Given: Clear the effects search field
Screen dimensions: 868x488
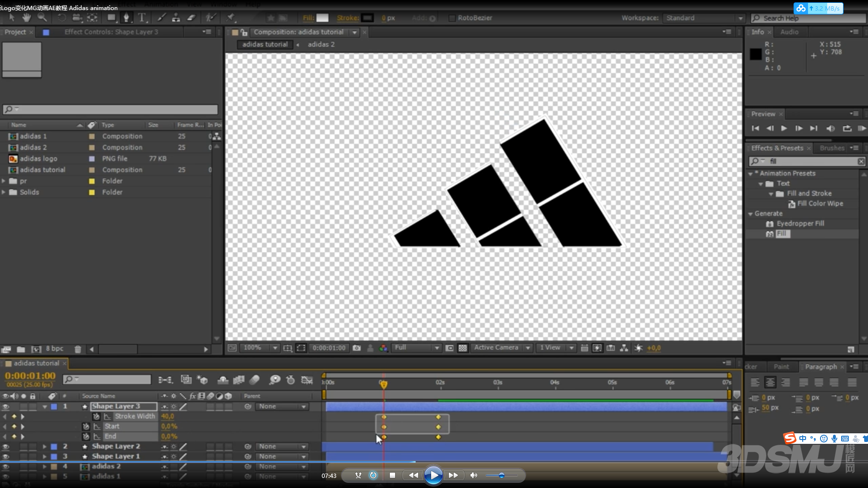Looking at the screenshot, I should (x=861, y=161).
